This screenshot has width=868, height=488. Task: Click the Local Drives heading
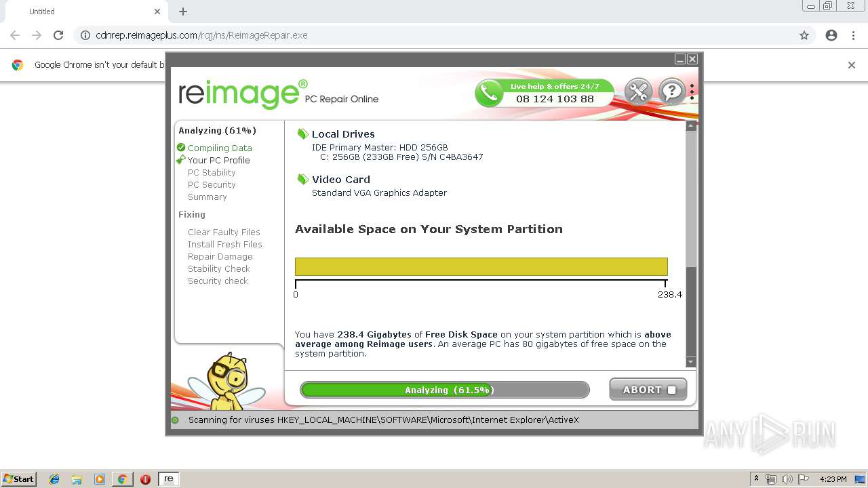343,134
